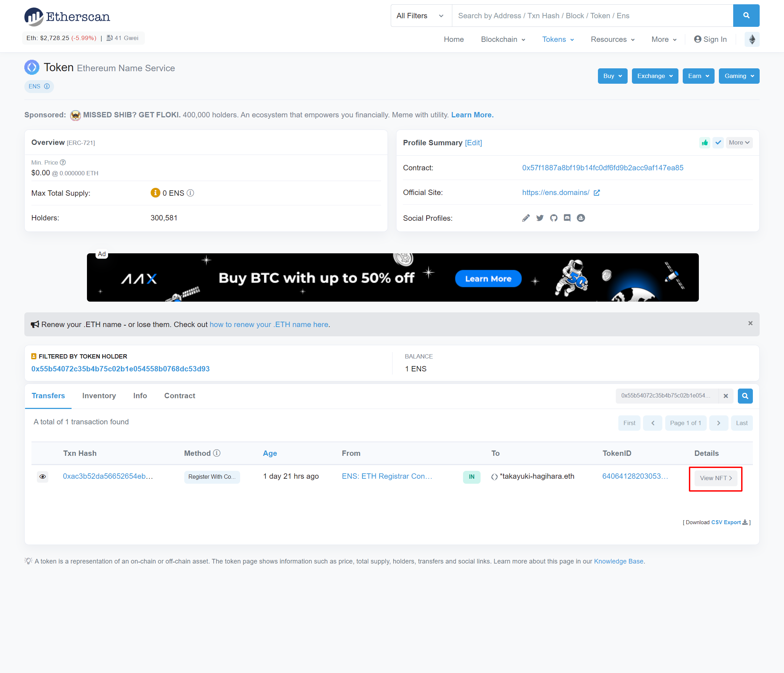Open the Twitter social profile icon
Screen dimensions: 784x673
(x=540, y=218)
